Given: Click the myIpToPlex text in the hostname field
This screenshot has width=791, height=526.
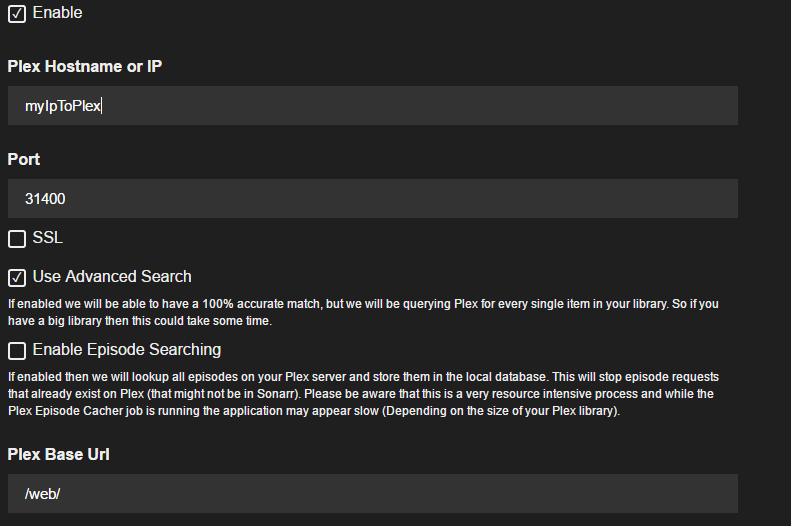Looking at the screenshot, I should click(63, 106).
